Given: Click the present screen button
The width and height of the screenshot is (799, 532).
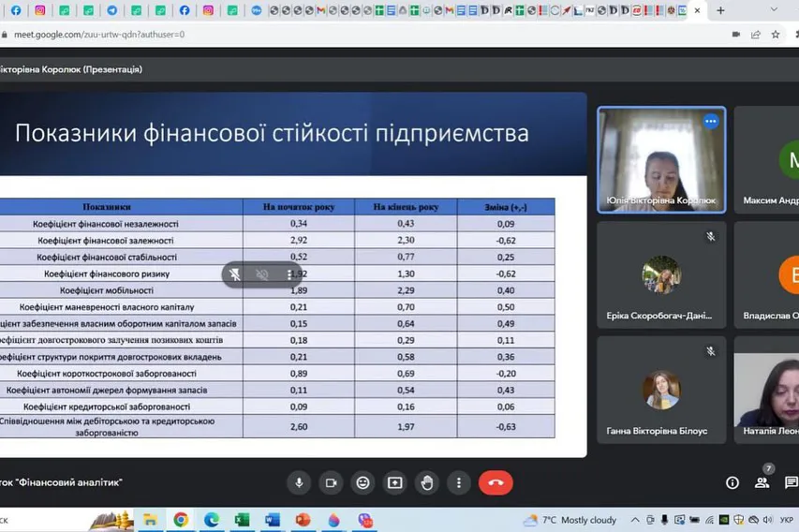Looking at the screenshot, I should [394, 482].
